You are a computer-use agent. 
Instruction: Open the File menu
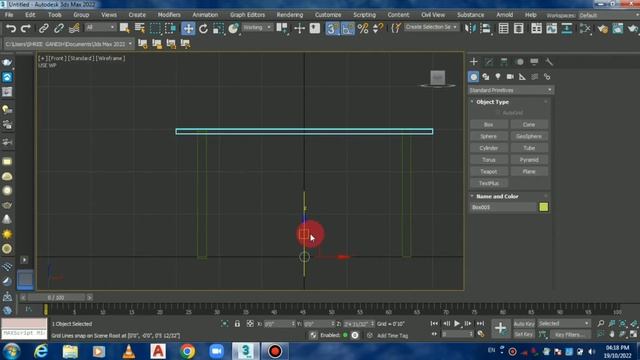tap(9, 15)
